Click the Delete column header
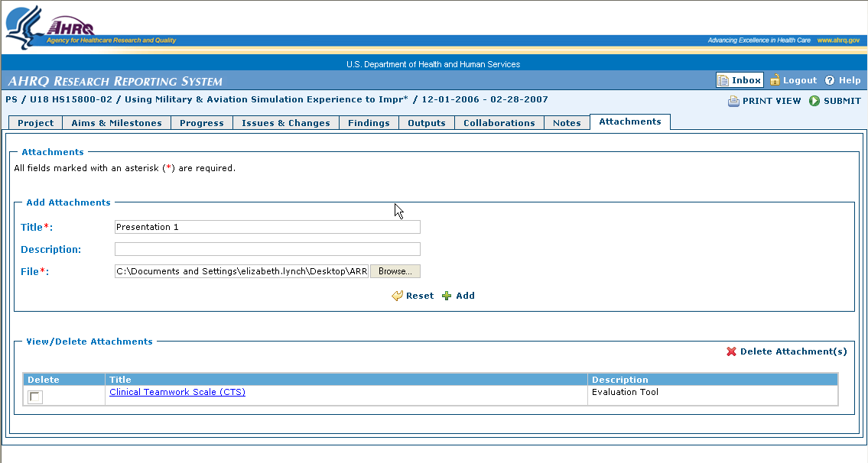This screenshot has height=463, width=868. [63, 380]
